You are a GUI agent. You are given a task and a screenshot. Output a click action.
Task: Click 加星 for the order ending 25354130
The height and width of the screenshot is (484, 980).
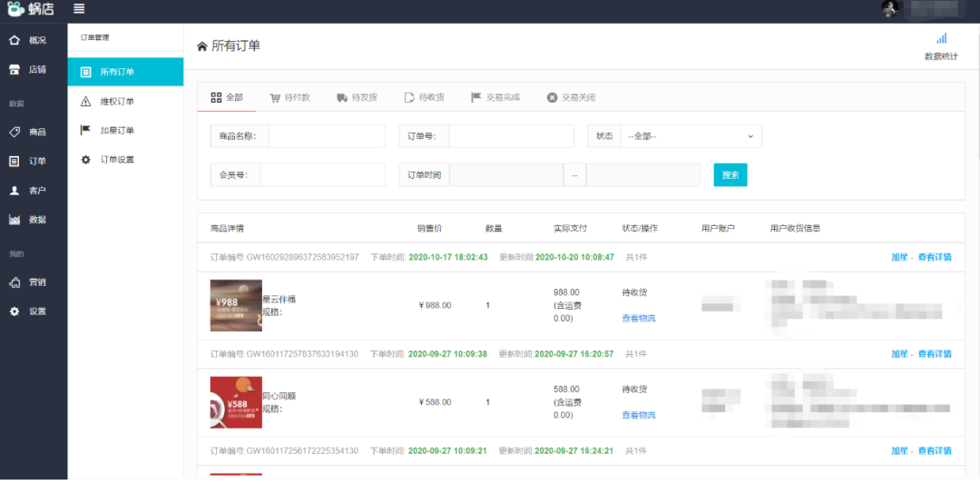pos(899,451)
